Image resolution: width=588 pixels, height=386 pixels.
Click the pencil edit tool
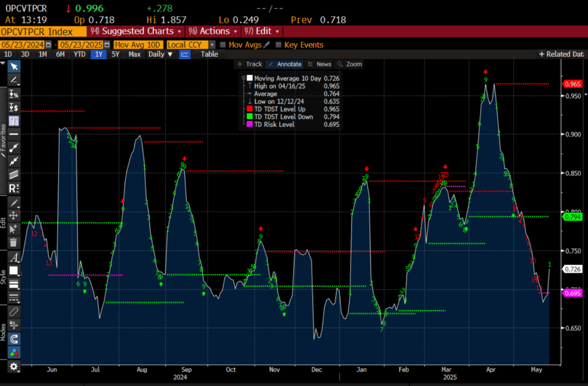14,203
